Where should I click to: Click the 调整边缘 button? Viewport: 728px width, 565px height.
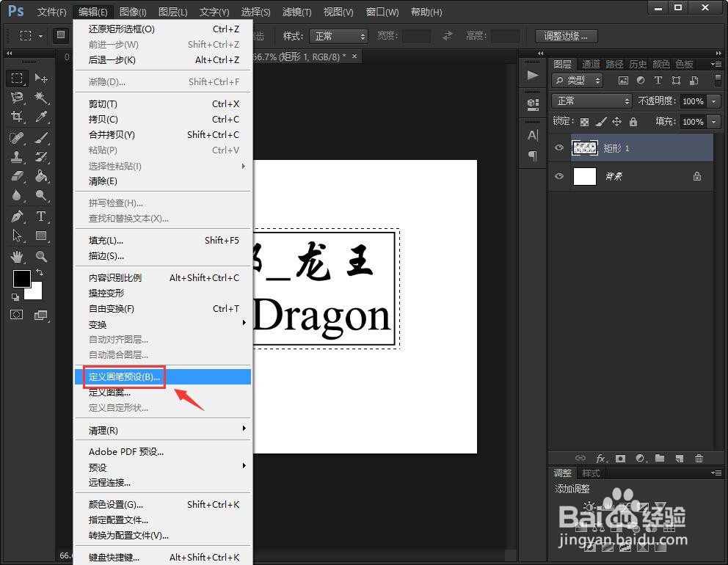point(566,35)
